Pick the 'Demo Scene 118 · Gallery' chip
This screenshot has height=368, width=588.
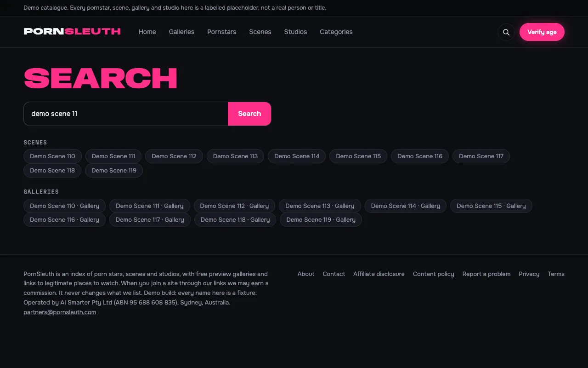(235, 219)
